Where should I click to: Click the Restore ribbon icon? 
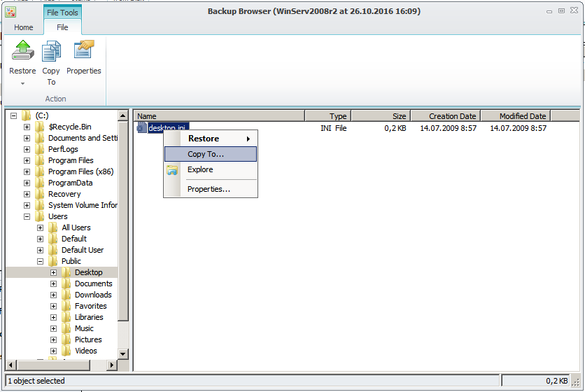tap(23, 50)
